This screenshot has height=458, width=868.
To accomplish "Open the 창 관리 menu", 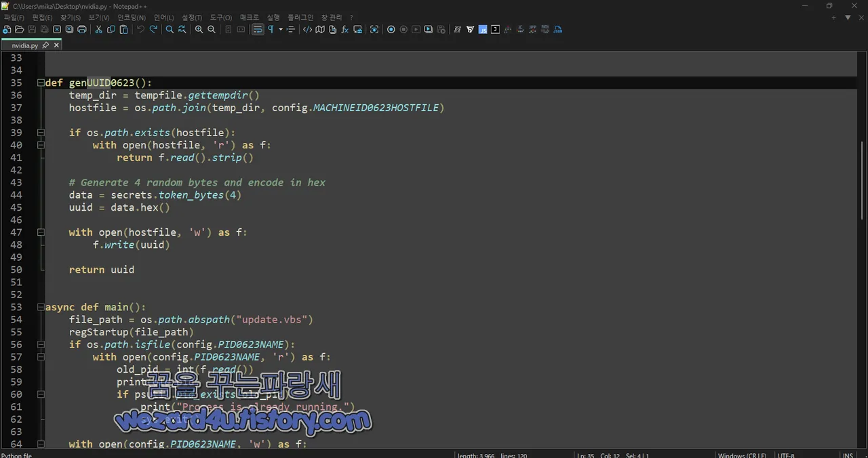I will (x=332, y=17).
